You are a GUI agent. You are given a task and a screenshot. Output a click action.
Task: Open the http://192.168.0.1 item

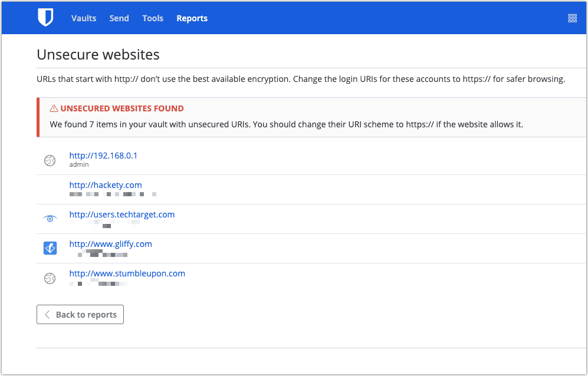click(x=103, y=156)
